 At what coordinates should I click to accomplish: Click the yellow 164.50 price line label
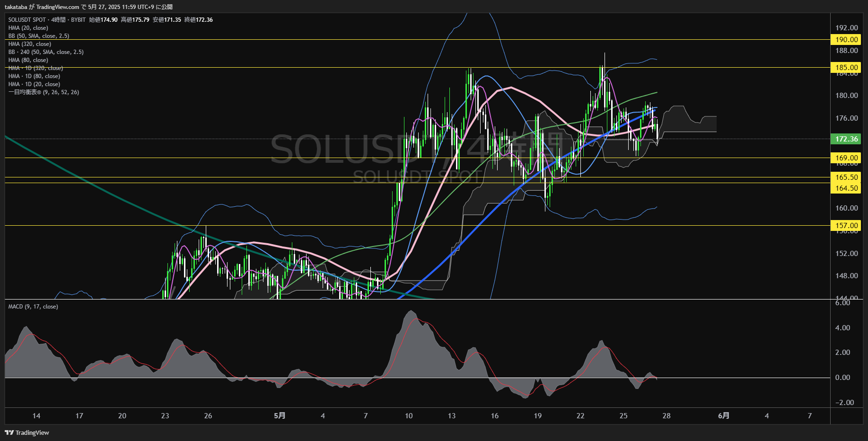[x=846, y=188]
